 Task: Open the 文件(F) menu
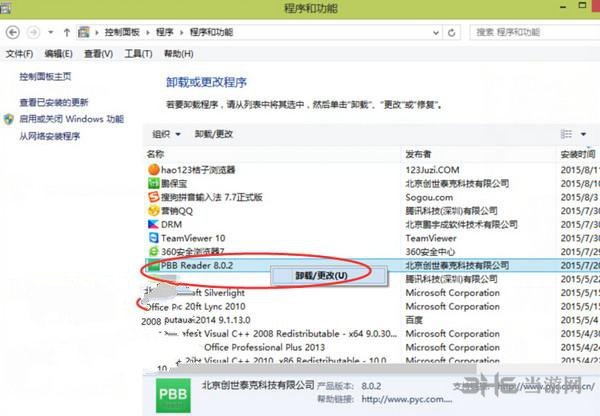(19, 54)
